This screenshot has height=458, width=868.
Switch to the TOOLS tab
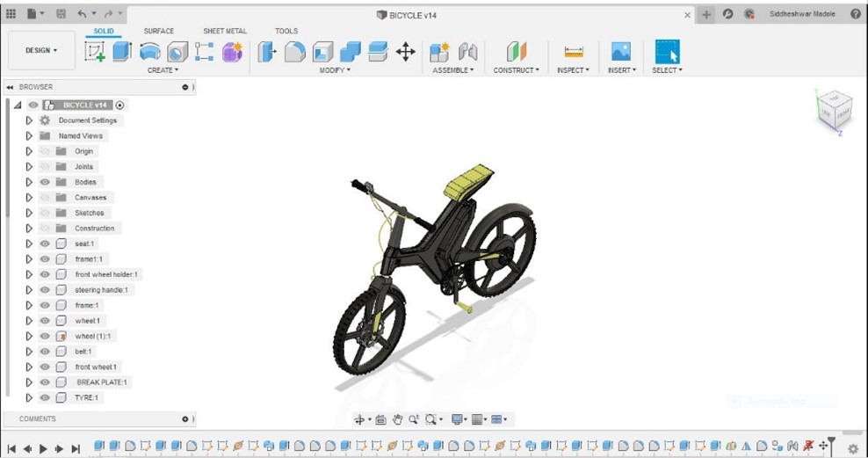coord(286,31)
